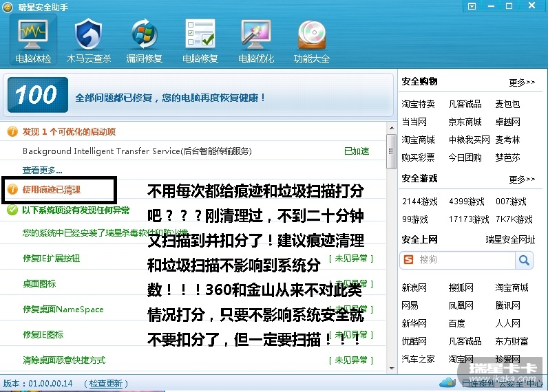Click the Sogou S logo icon
Viewport: 548px width, 392px height.
click(408, 260)
